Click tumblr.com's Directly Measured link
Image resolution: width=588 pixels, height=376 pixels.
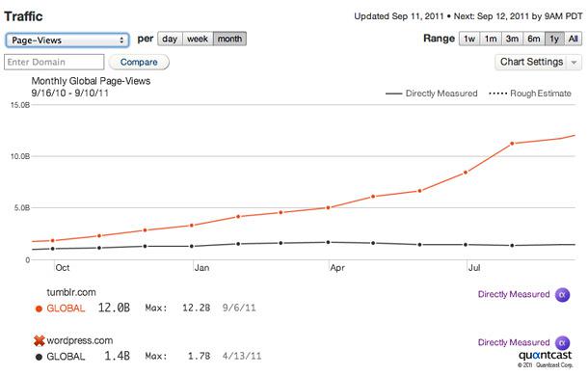click(x=514, y=294)
